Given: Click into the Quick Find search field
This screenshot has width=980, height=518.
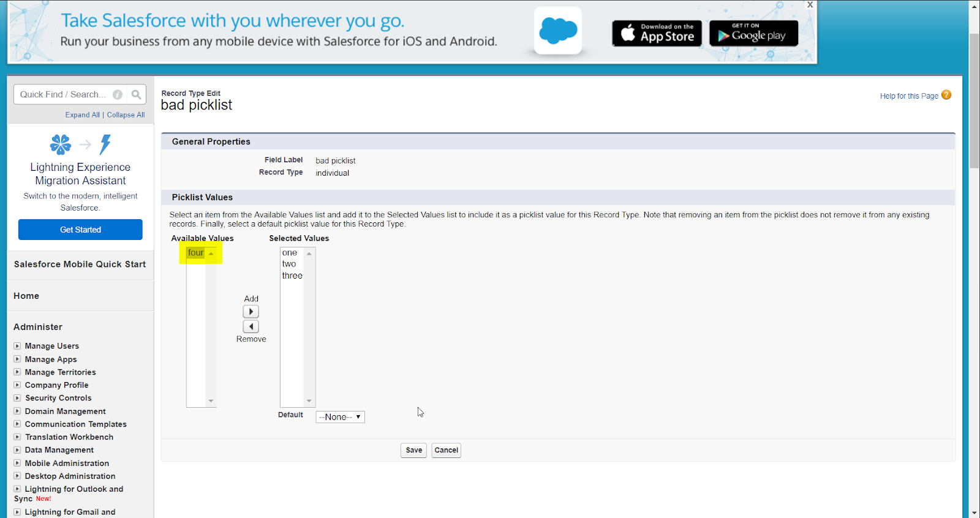Looking at the screenshot, I should (61, 94).
